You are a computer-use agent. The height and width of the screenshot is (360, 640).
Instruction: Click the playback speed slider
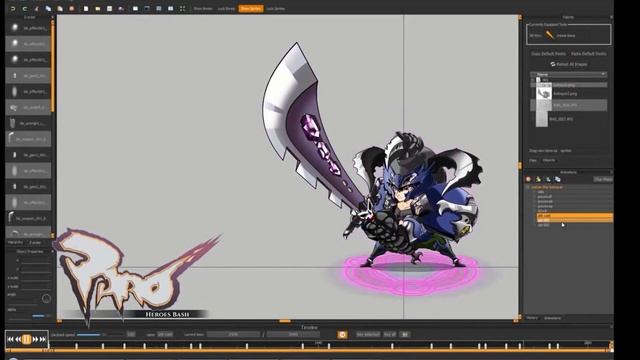(100, 335)
